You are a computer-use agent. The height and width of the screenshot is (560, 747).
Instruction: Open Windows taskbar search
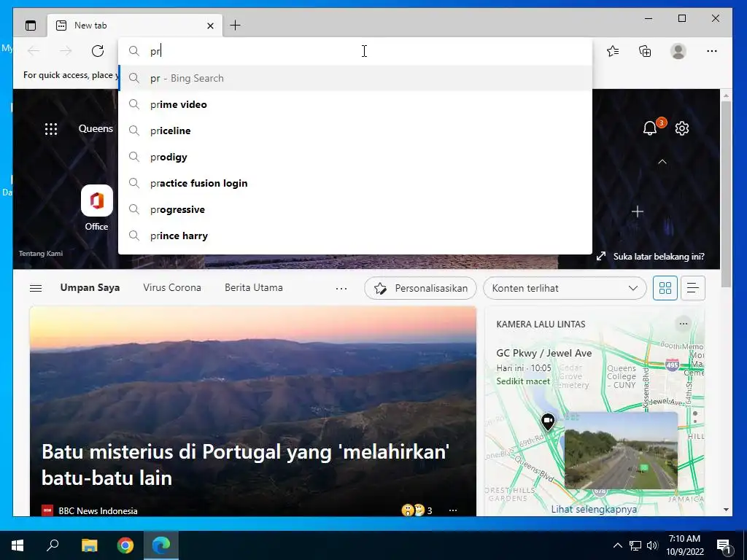53,545
